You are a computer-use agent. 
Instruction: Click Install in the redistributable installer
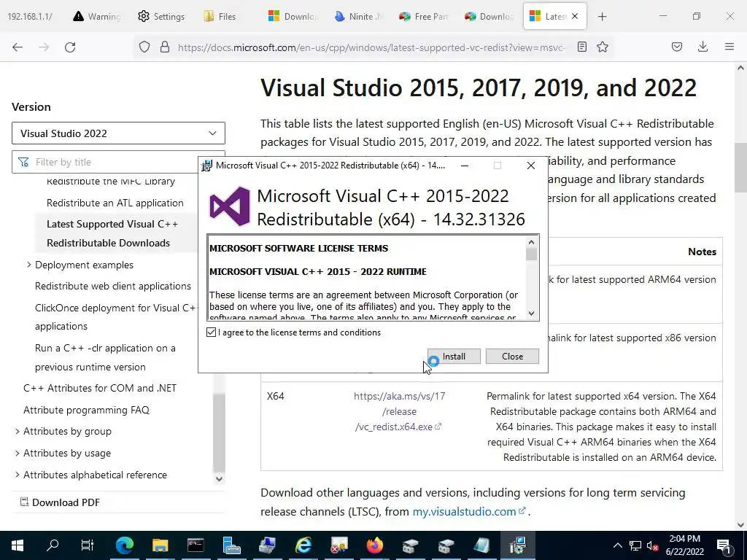(454, 356)
